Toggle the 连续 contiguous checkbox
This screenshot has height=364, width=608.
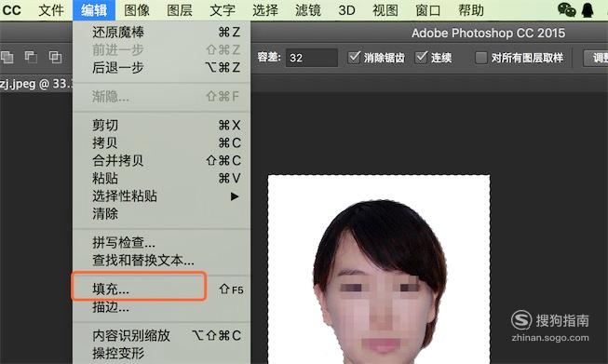(x=421, y=58)
